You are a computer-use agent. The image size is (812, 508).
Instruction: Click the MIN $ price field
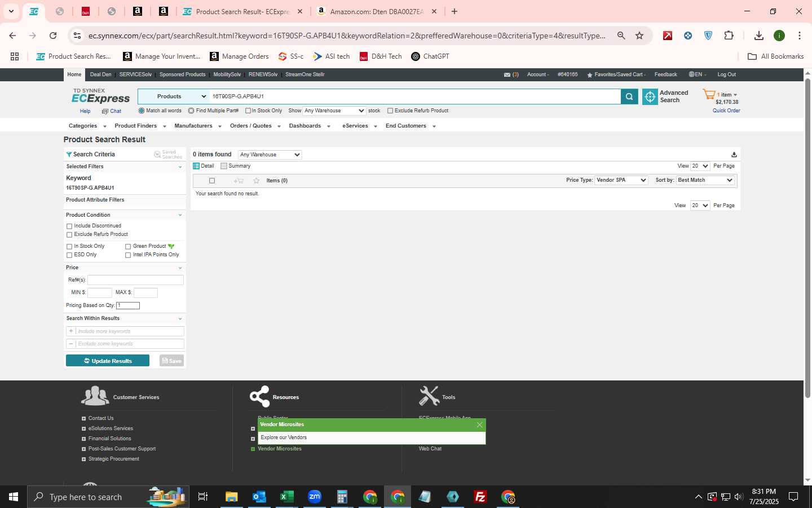100,292
